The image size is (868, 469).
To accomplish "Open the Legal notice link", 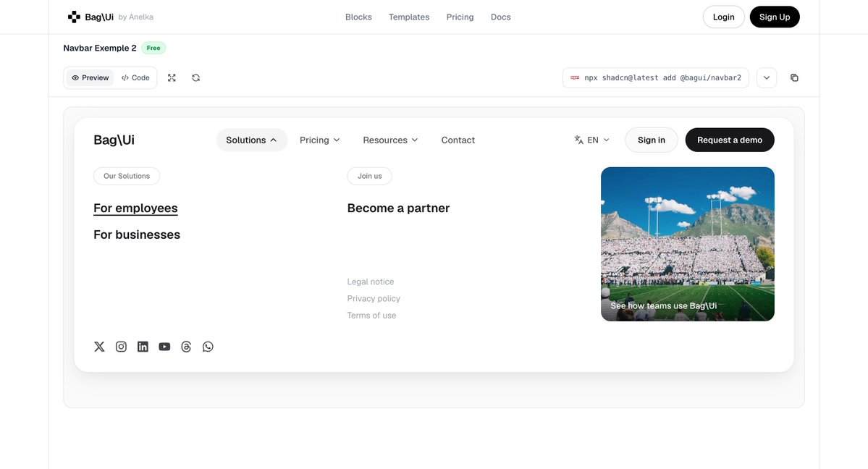I will [x=371, y=282].
